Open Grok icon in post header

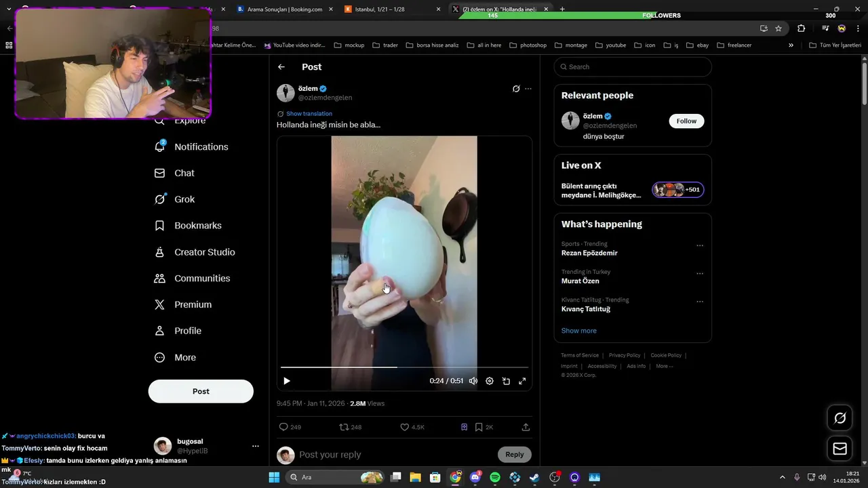coord(516,89)
